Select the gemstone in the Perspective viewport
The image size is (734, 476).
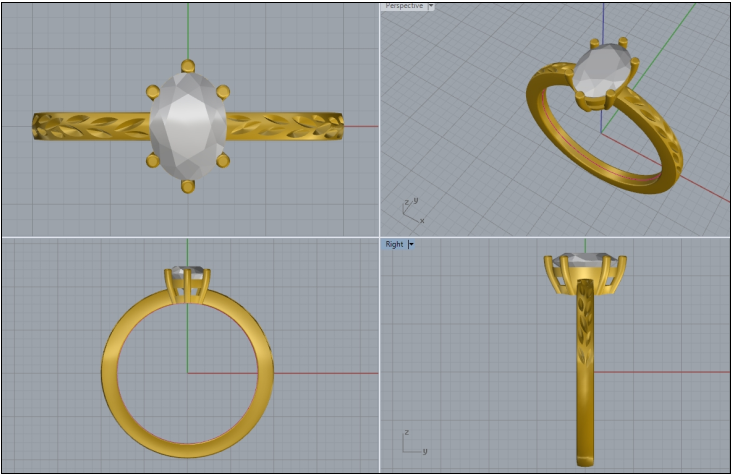pyautogui.click(x=602, y=72)
